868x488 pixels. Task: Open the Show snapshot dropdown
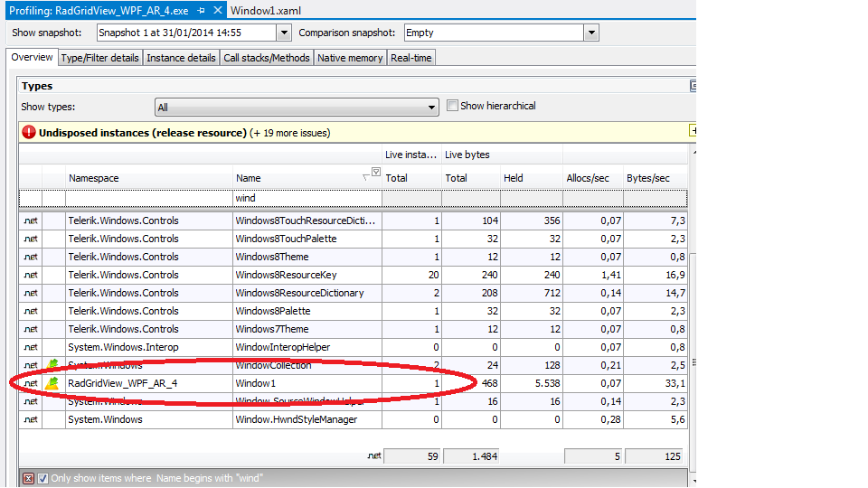pyautogui.click(x=284, y=33)
